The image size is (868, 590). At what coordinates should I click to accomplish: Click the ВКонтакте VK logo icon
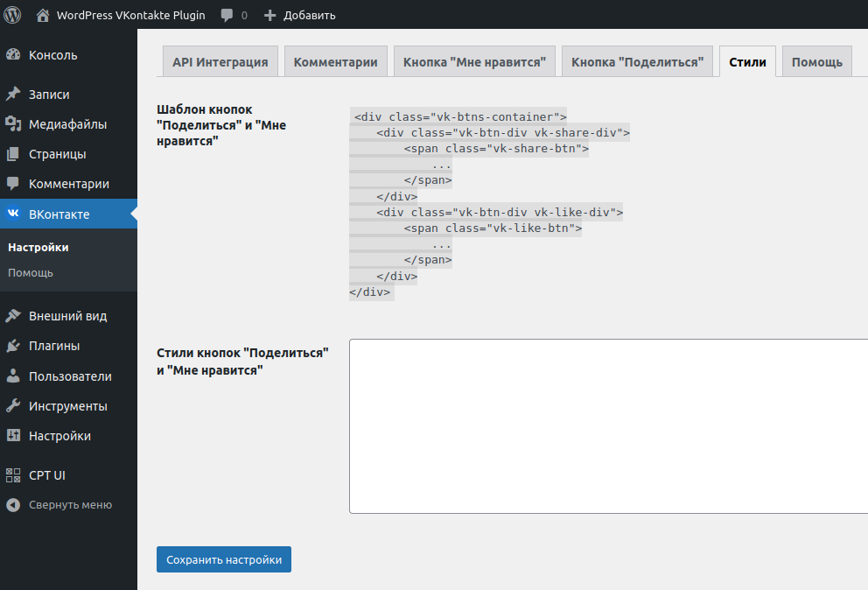point(13,214)
